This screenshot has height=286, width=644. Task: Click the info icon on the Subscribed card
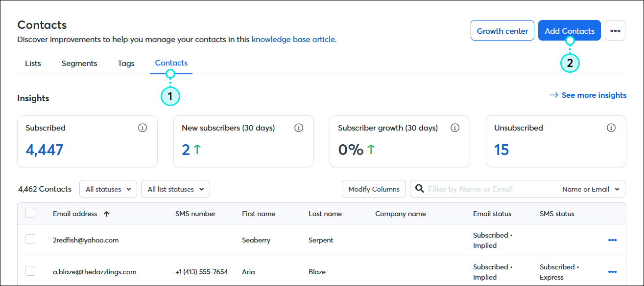click(x=143, y=128)
